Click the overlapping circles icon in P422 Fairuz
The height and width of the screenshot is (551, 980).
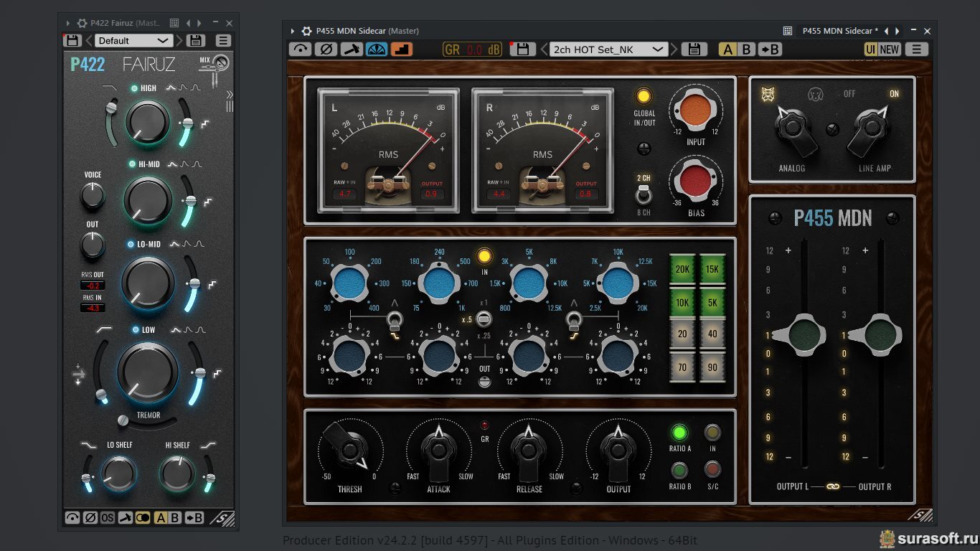coord(143,517)
